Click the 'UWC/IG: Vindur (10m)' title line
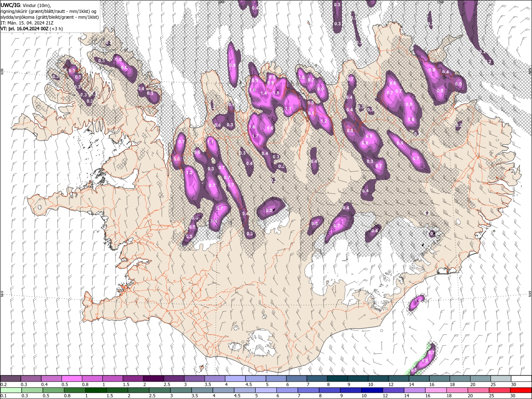The image size is (532, 399). point(25,5)
